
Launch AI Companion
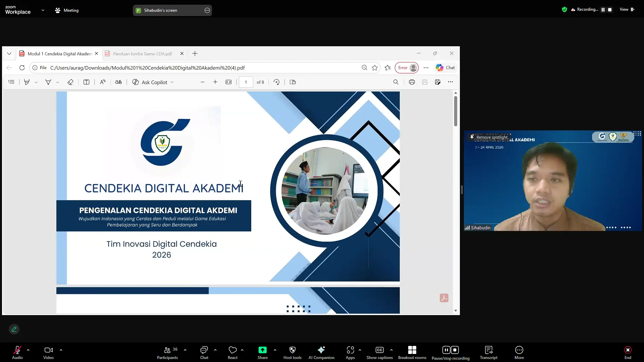click(x=321, y=353)
